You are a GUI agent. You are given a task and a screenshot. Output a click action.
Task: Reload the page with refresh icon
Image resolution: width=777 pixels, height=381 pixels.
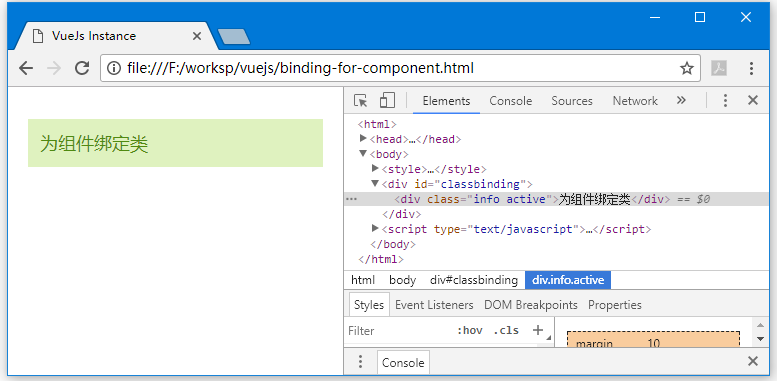[x=82, y=68]
